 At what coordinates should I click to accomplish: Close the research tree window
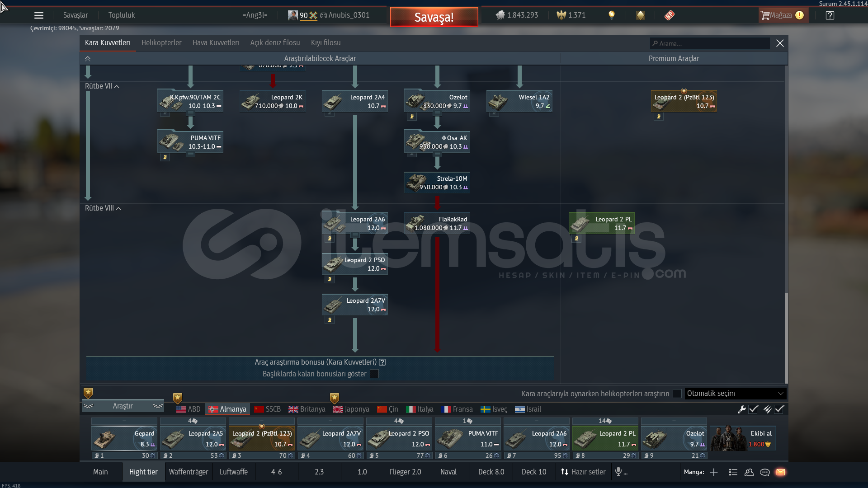[780, 43]
